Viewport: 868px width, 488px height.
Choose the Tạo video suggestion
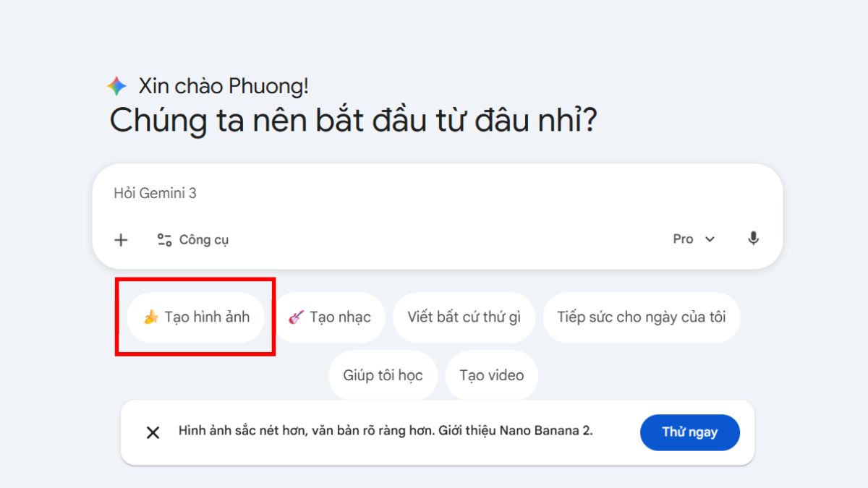(x=492, y=374)
